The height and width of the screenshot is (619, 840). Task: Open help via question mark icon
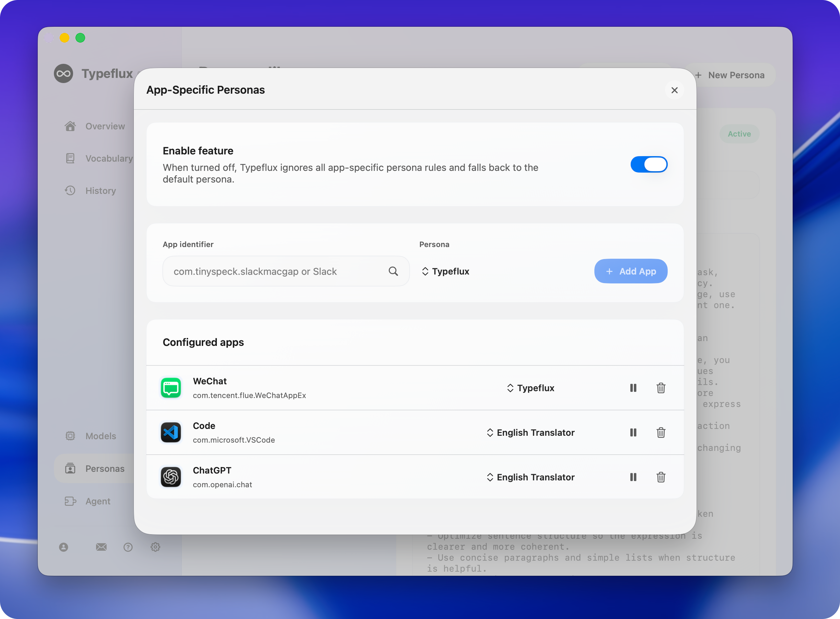coord(128,547)
